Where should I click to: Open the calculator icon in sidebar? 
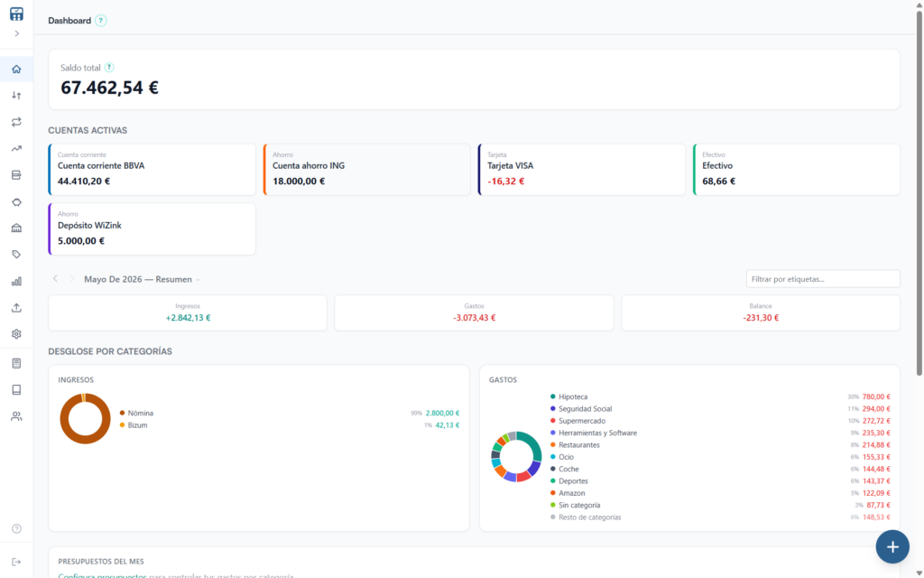click(16, 363)
